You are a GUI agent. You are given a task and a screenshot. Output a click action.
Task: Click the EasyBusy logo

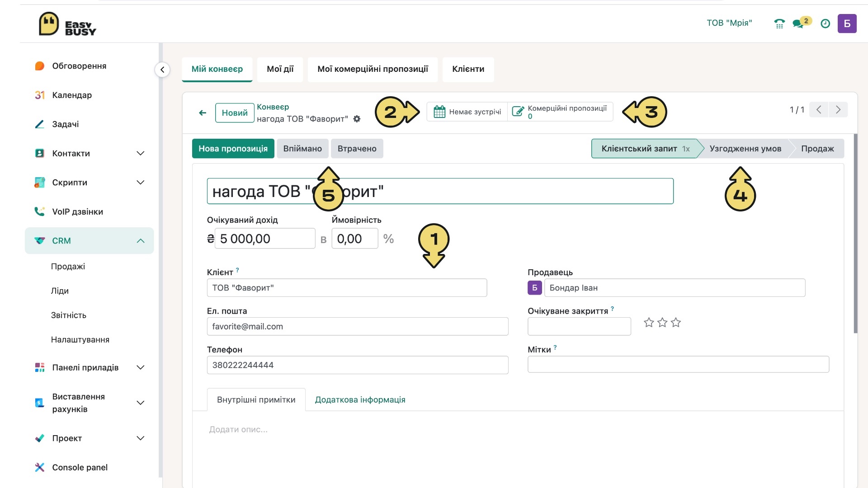pos(67,24)
